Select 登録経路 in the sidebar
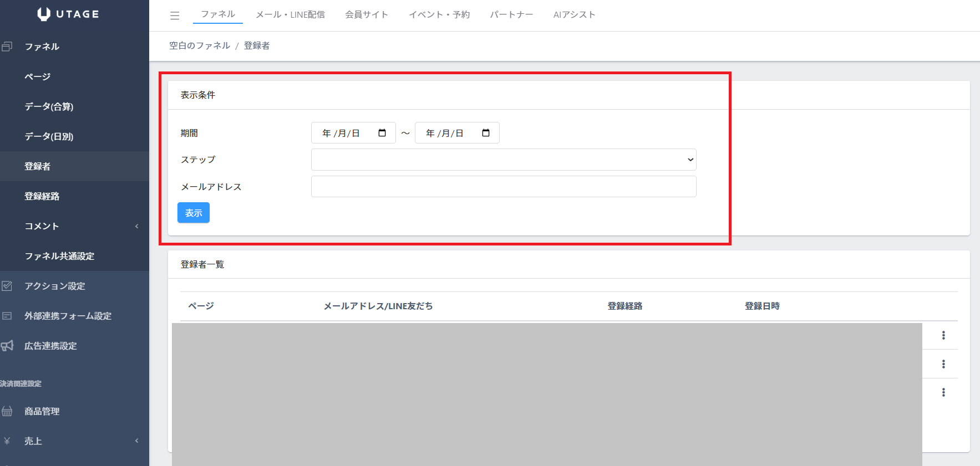 click(42, 196)
